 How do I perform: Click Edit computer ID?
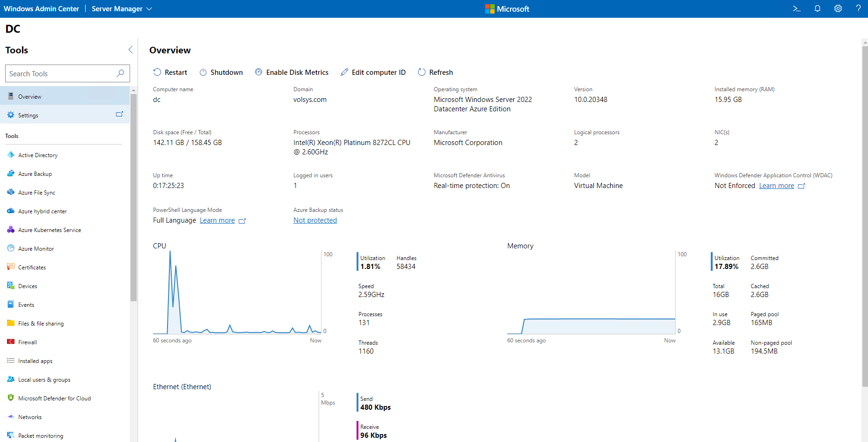pos(373,72)
